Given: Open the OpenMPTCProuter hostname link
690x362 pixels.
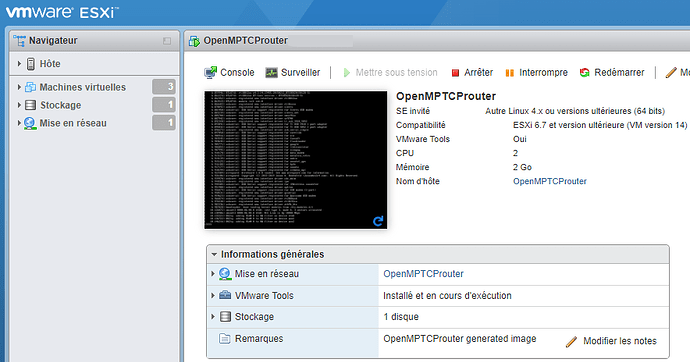Looking at the screenshot, I should point(550,181).
